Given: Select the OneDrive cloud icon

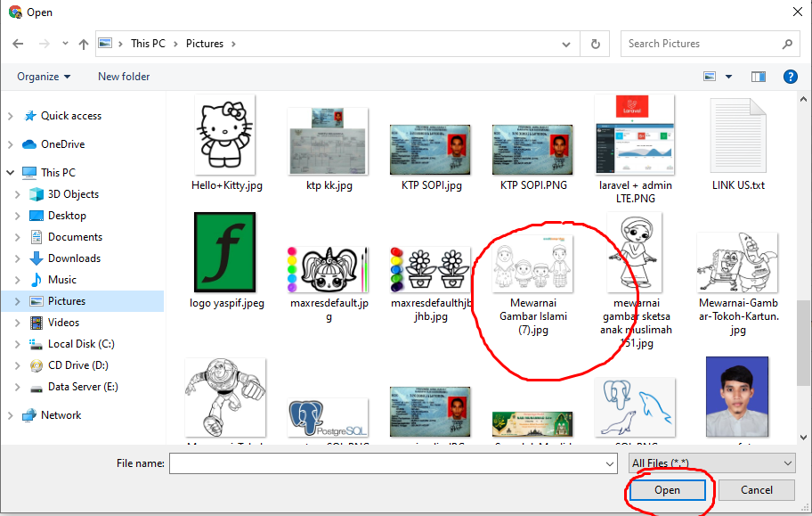Looking at the screenshot, I should (x=29, y=144).
